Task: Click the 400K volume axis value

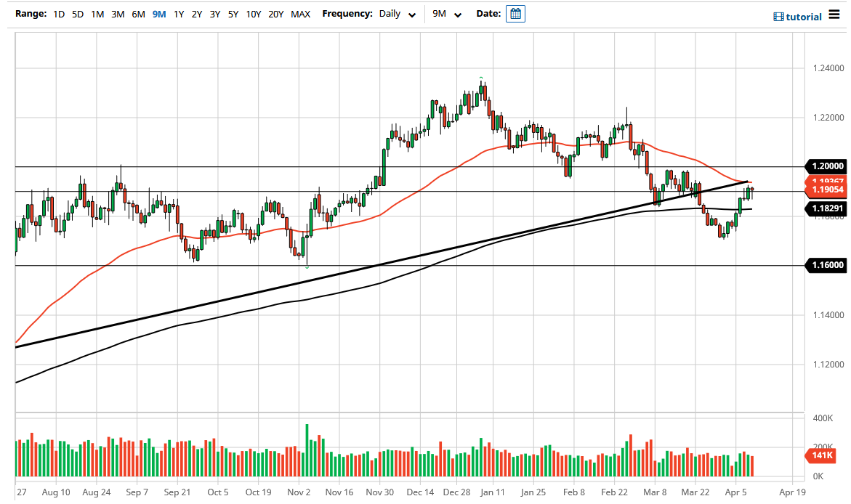Action: (x=823, y=418)
